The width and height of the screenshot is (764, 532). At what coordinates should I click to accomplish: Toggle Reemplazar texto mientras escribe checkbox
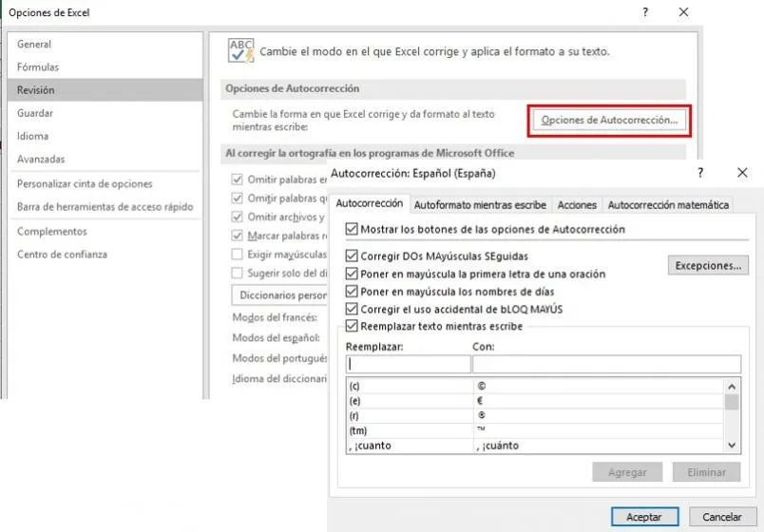[x=352, y=326]
